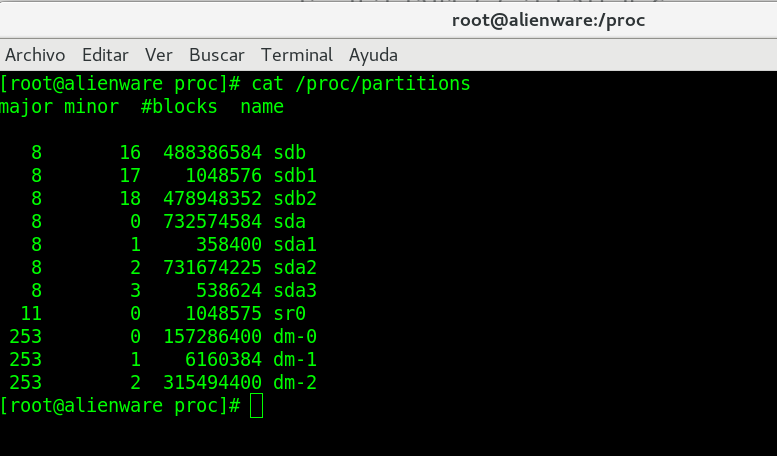Viewport: 777px width, 456px height.
Task: Select the Terminal menu
Action: tap(297, 55)
